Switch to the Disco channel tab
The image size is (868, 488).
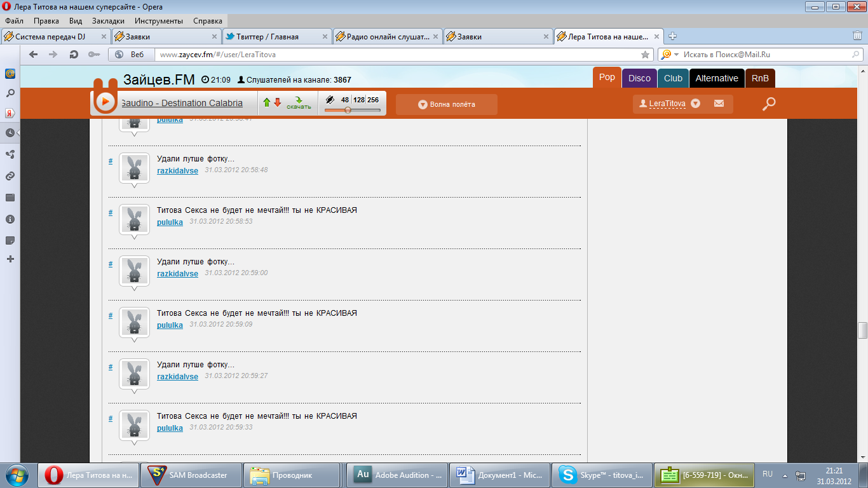(639, 78)
